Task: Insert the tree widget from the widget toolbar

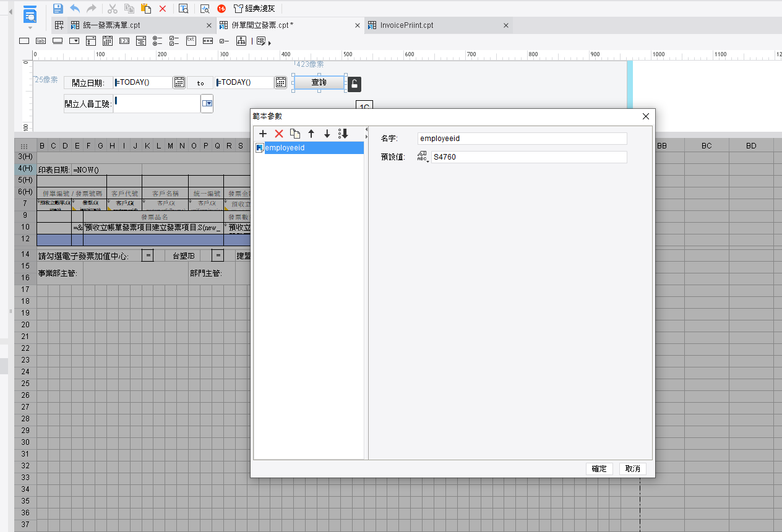Action: click(x=241, y=41)
